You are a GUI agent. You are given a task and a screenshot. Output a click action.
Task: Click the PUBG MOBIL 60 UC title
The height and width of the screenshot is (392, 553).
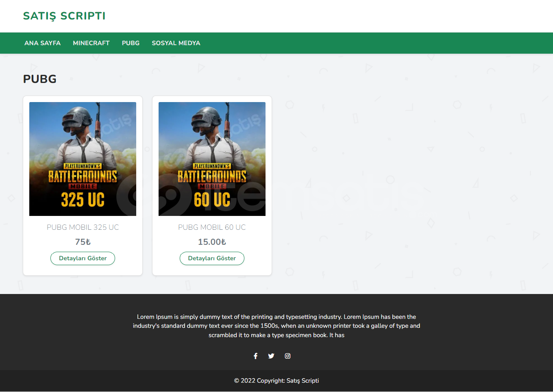click(x=212, y=227)
